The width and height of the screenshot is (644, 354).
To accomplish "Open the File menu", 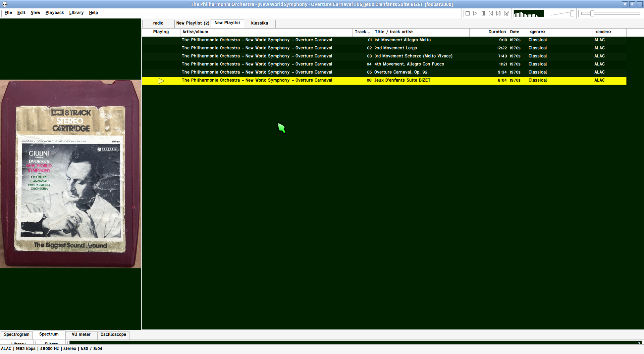I will point(8,13).
